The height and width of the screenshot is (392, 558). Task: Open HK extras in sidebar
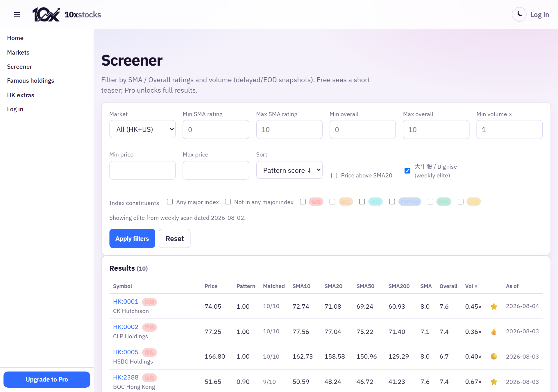point(21,95)
